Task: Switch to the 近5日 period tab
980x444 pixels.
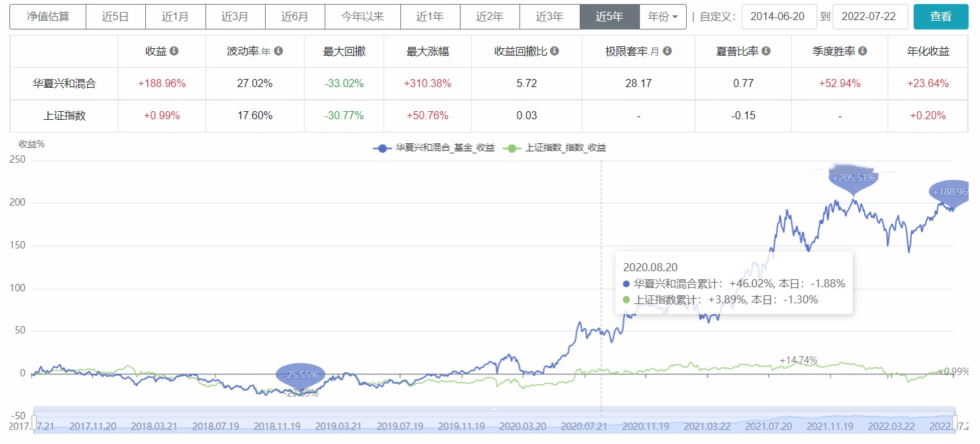Action: pyautogui.click(x=115, y=16)
